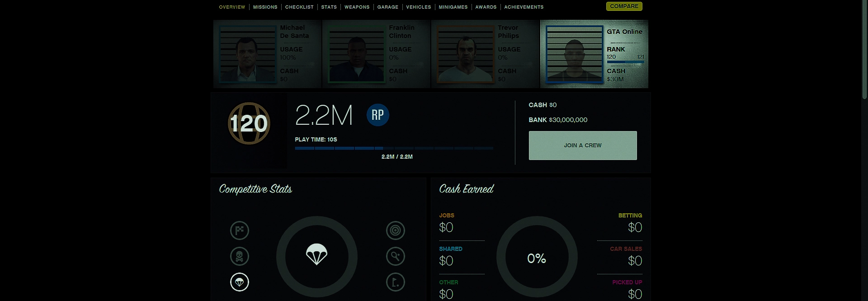868x301 pixels.
Task: Select the races checkered flag stat icon
Action: 240,230
